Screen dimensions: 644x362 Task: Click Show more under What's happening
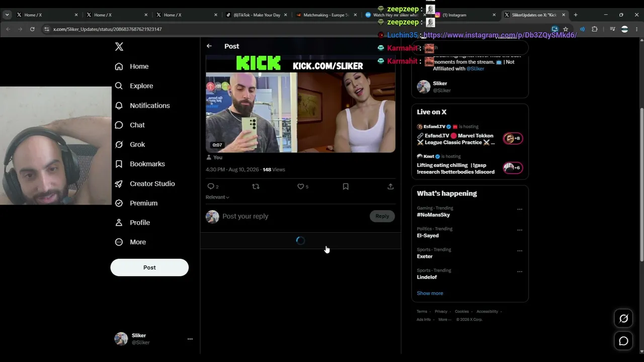[430, 293]
